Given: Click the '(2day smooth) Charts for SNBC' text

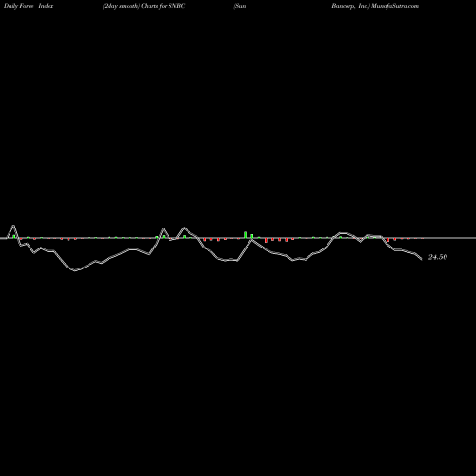Looking at the screenshot, I should coord(144,6).
